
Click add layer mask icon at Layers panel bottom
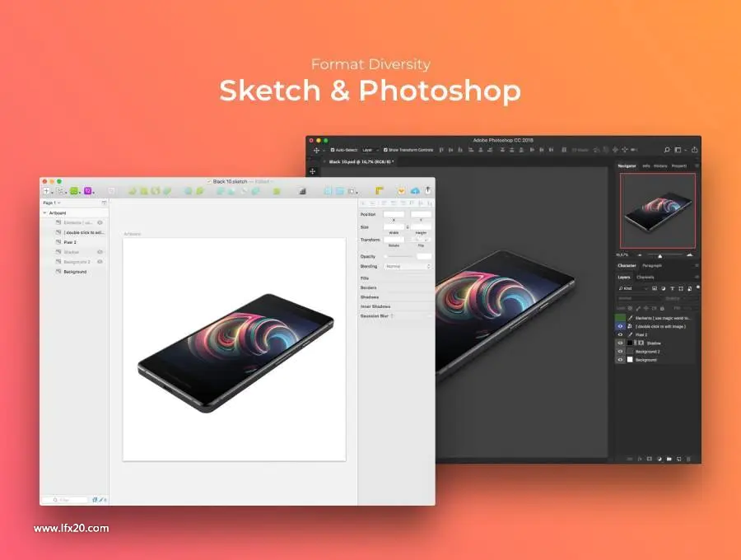tap(650, 459)
